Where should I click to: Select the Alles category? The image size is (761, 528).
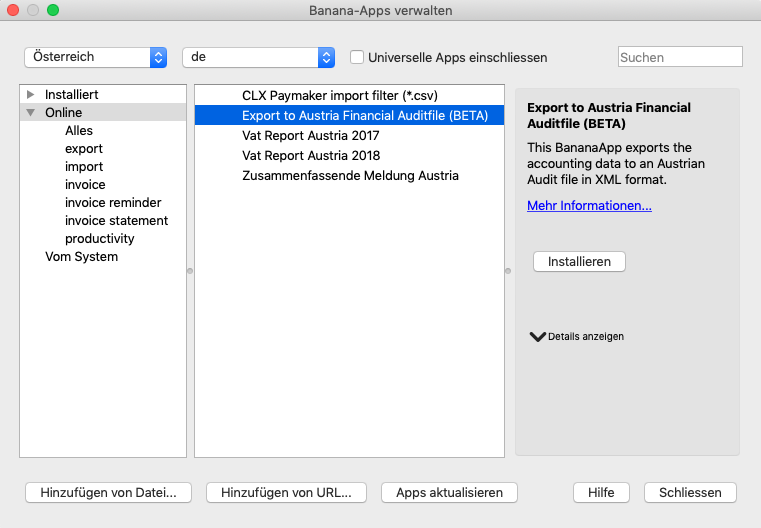79,130
